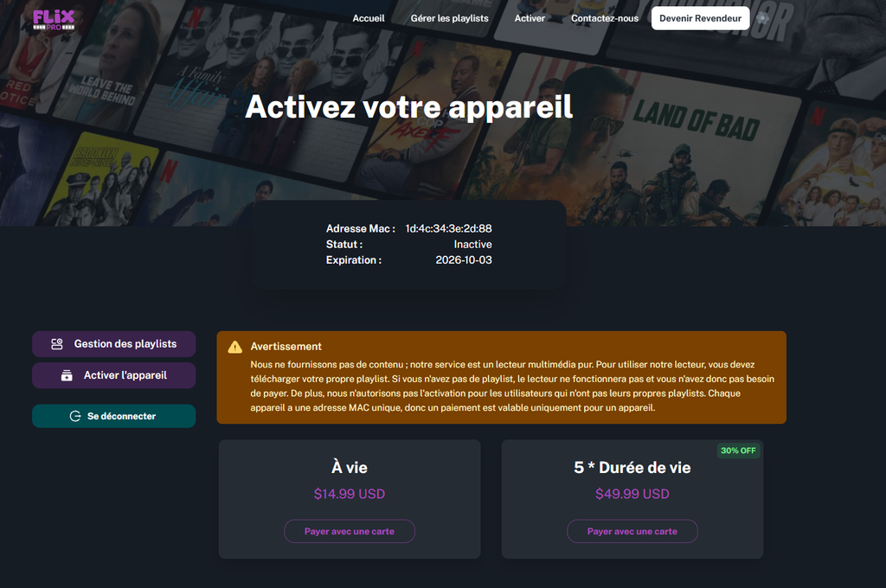Open the Contactez-nous page

(605, 18)
